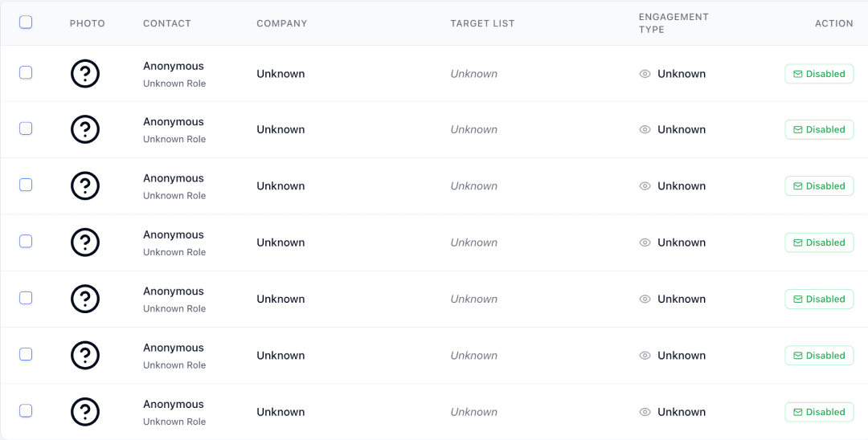Image resolution: width=868 pixels, height=440 pixels.
Task: Click the Company column header
Action: [x=282, y=23]
